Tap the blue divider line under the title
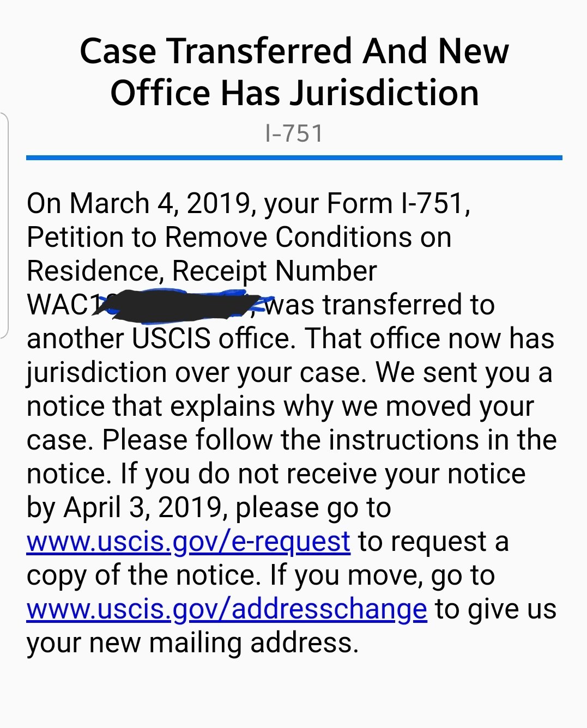Image resolution: width=587 pixels, height=728 pixels. point(294,157)
